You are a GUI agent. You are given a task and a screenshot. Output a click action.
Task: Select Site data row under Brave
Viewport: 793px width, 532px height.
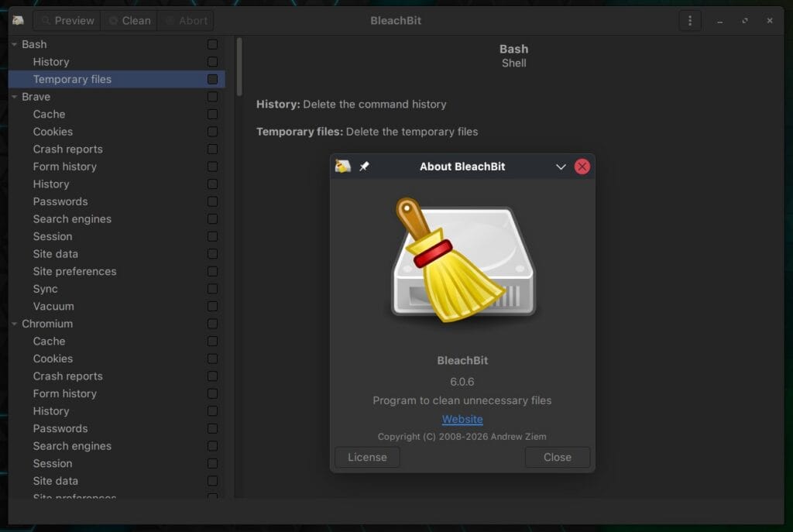tap(117, 254)
